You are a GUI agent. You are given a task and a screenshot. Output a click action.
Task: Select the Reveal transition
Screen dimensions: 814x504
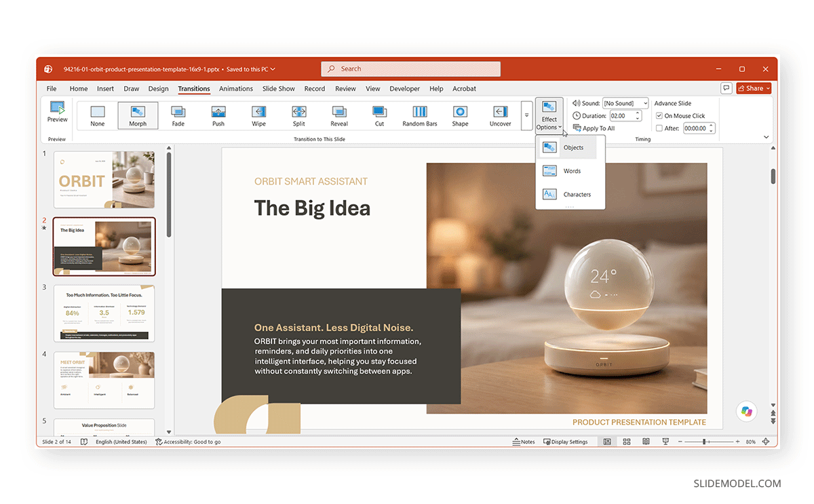pos(339,115)
